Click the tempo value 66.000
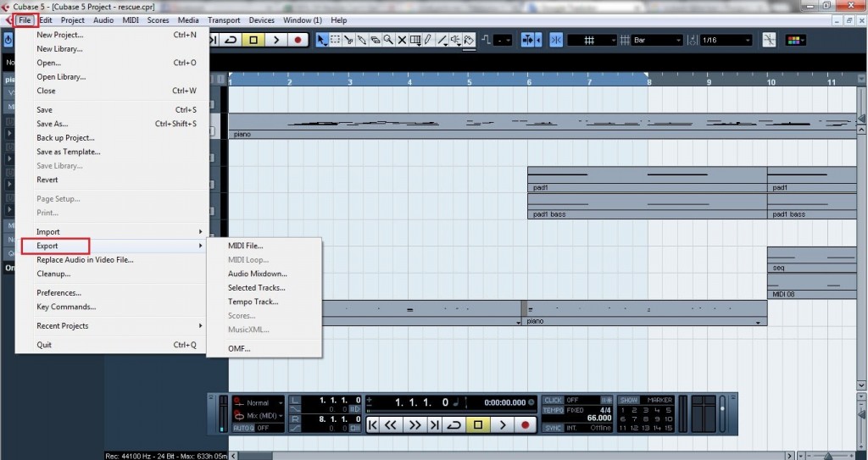This screenshot has height=460, width=868. [x=599, y=418]
